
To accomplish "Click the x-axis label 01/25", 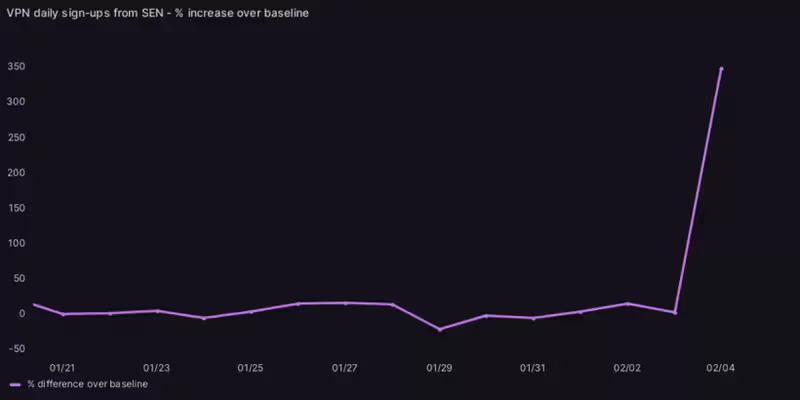I will [251, 368].
